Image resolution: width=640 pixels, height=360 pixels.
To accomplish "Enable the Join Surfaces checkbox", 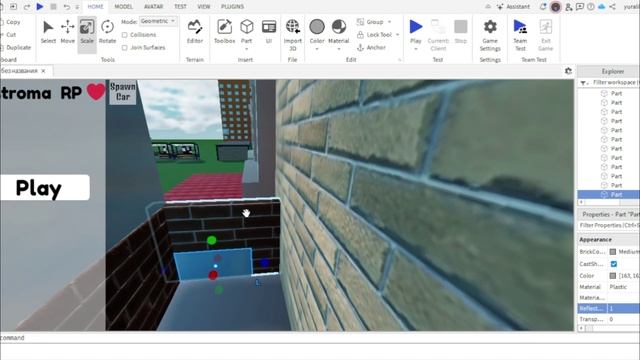I will tap(124, 48).
